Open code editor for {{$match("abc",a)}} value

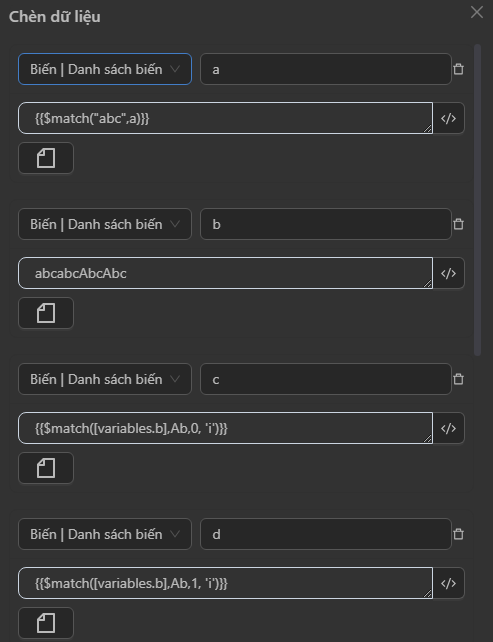click(449, 118)
